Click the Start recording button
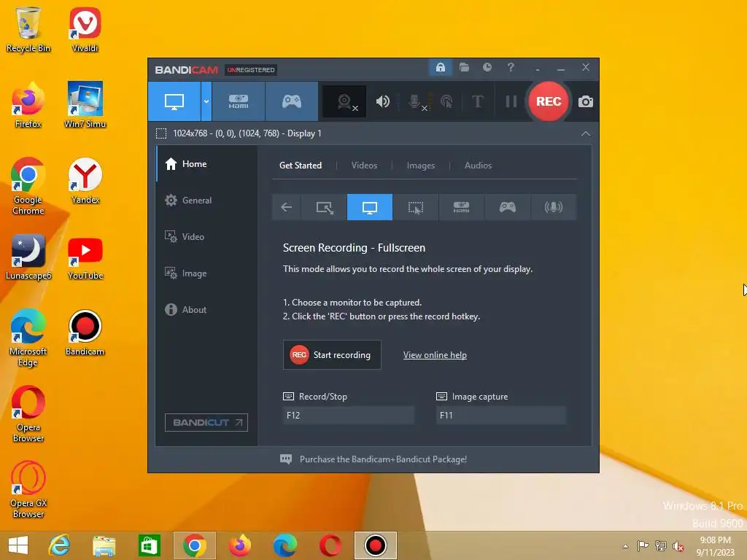The image size is (747, 560). coord(332,355)
